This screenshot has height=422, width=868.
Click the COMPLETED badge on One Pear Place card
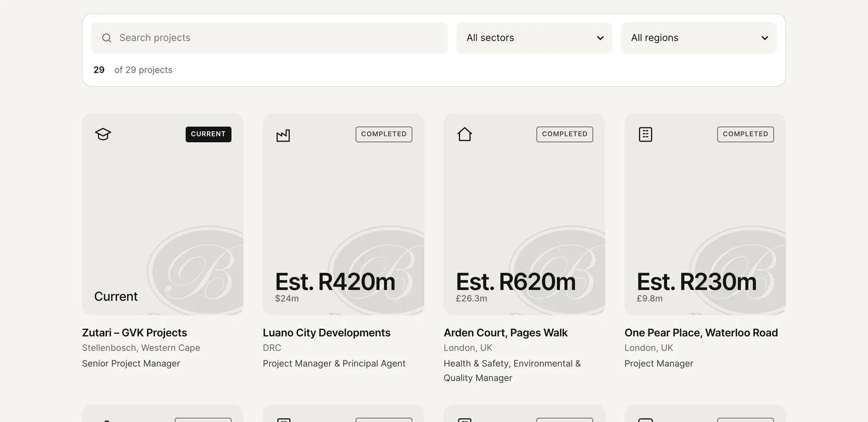point(745,134)
